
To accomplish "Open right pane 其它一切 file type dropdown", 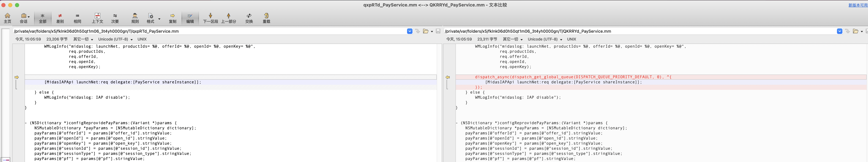I will 512,39.
